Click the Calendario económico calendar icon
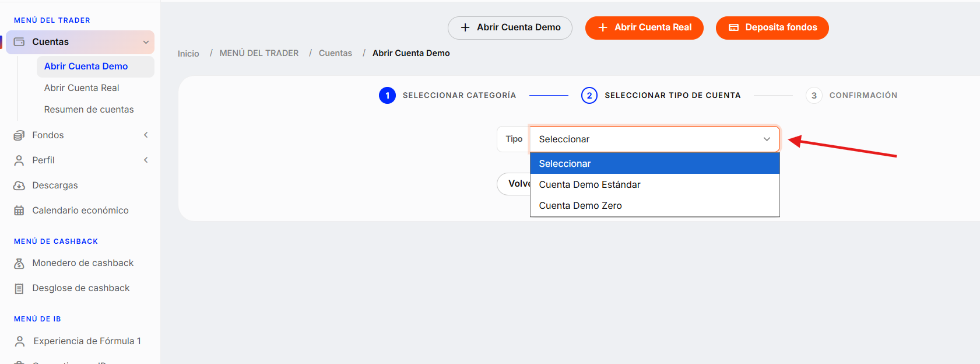 pos(19,211)
